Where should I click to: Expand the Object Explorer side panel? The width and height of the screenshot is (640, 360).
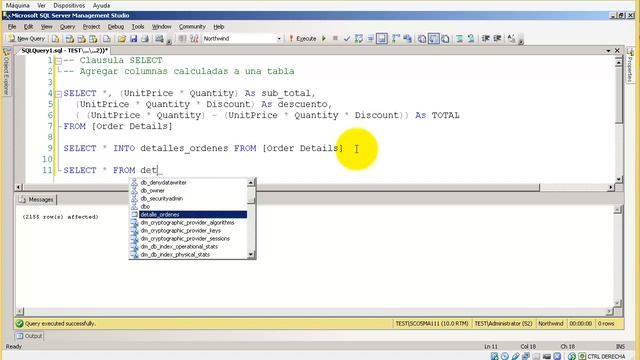tap(6, 71)
